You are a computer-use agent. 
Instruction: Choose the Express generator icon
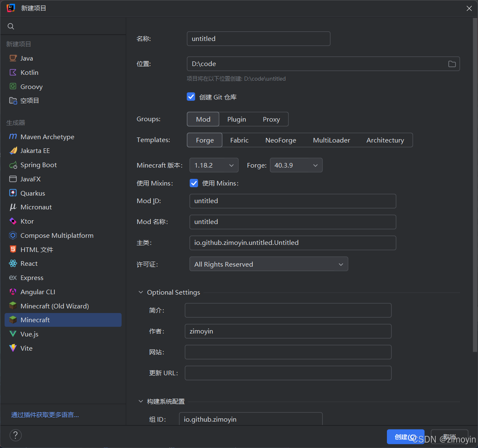[13, 277]
